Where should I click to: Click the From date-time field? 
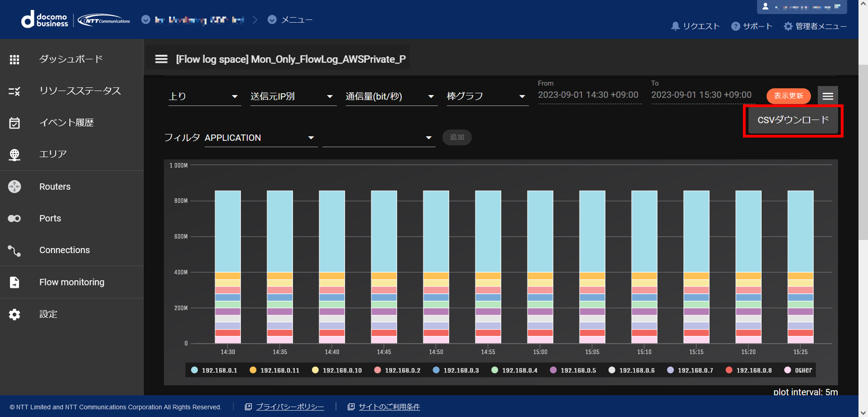[x=589, y=95]
